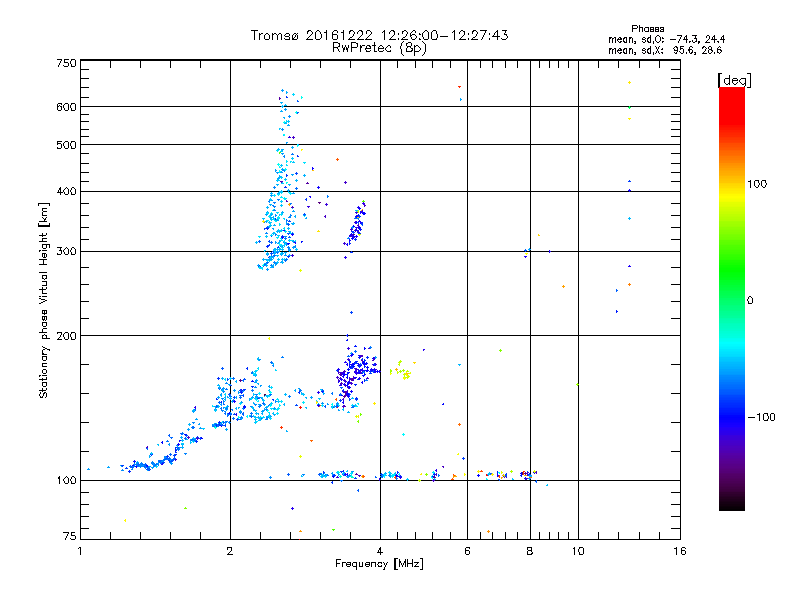Screen dimensions: 800x600
Task: Click the y-axis tick label '200'
Action: [66, 336]
